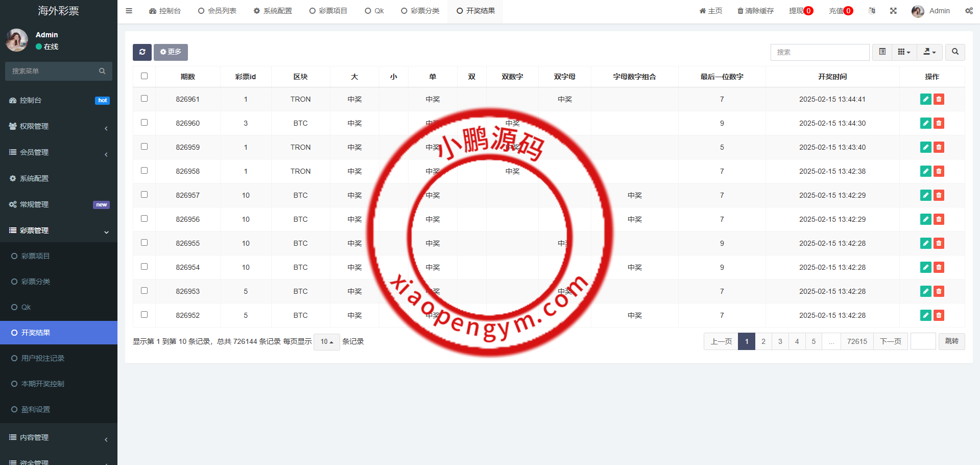Screen dimensions: 980x465
Task: Check the checkbox for row 826955
Action: [144, 242]
